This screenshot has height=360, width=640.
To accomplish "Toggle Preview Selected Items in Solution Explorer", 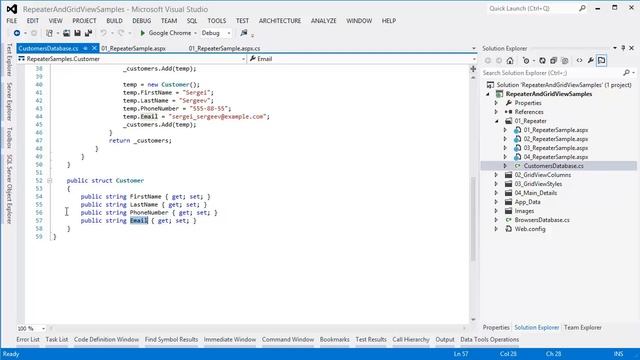I will (x=601, y=60).
